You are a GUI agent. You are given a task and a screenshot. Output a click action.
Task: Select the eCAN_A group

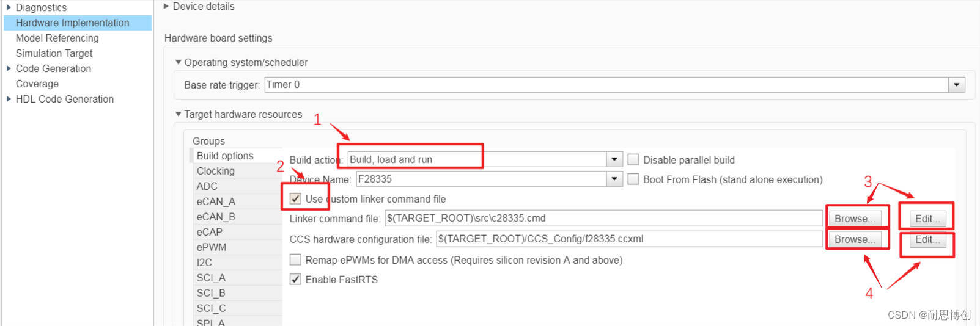[x=236, y=201]
